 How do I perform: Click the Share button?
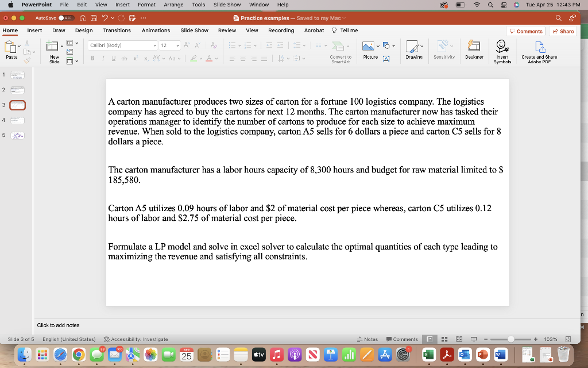tap(563, 31)
